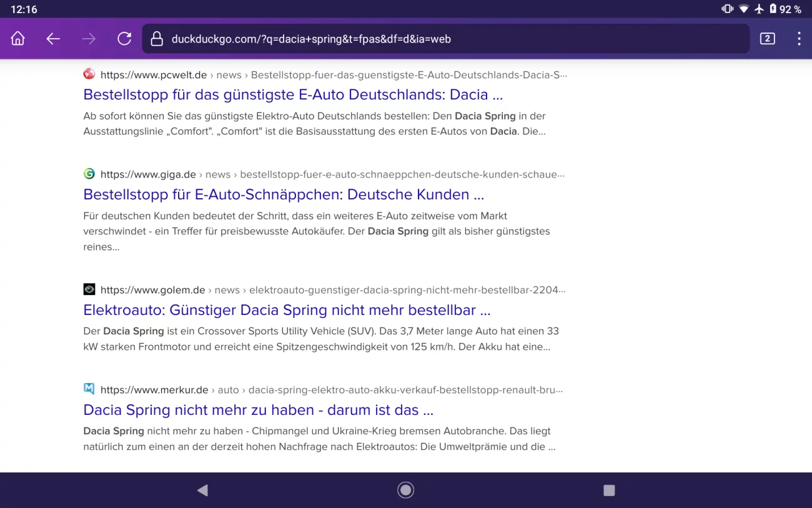
Task: Tap the Android back triangle button
Action: click(x=202, y=491)
